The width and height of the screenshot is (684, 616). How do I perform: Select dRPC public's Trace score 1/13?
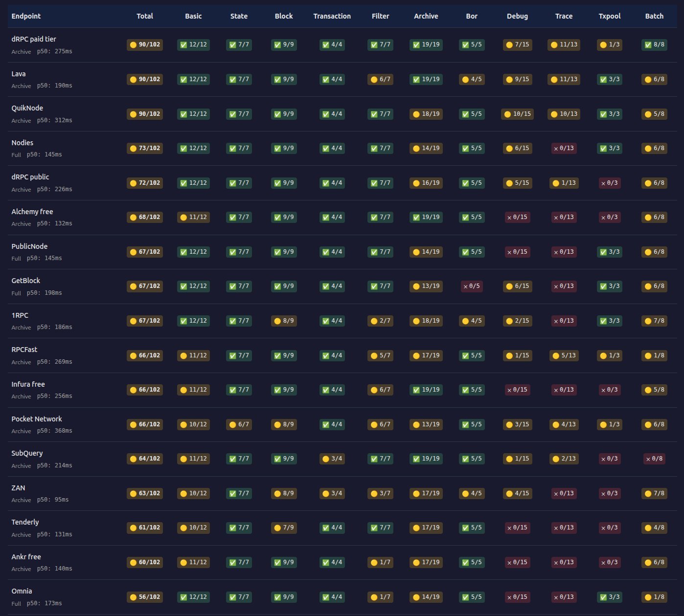564,183
